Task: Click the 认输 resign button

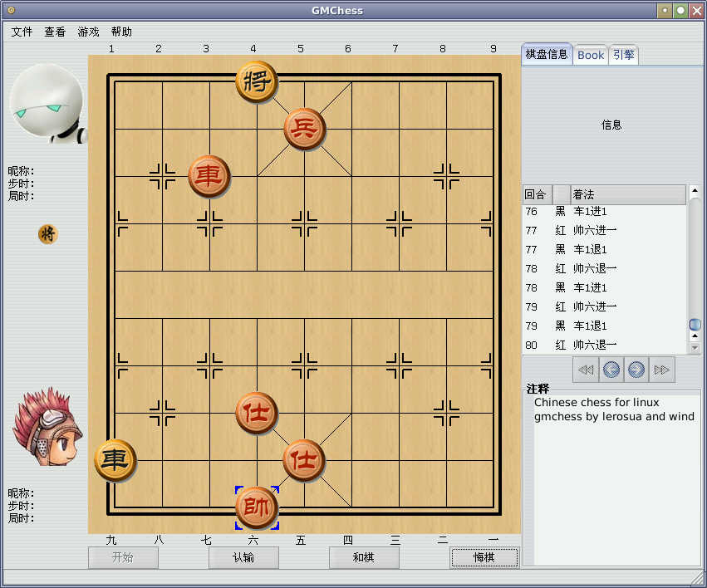Action: (243, 558)
